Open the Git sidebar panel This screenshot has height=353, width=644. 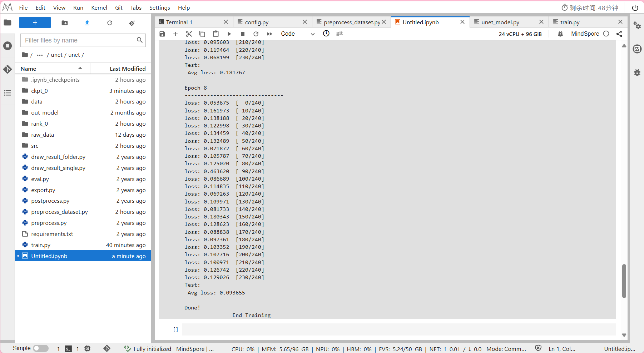point(8,69)
